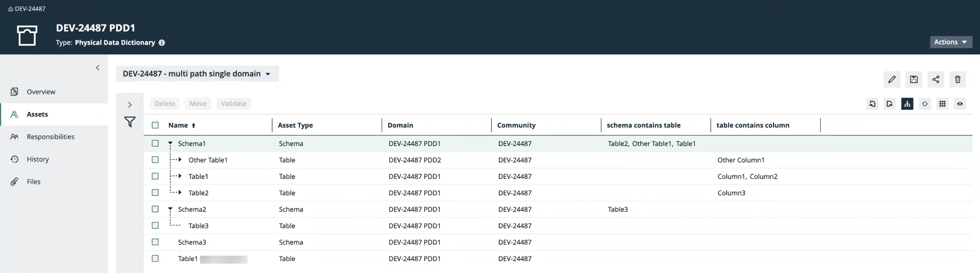Screen dimensions: 980x273
Task: Go to the History sidebar tab
Action: click(38, 159)
